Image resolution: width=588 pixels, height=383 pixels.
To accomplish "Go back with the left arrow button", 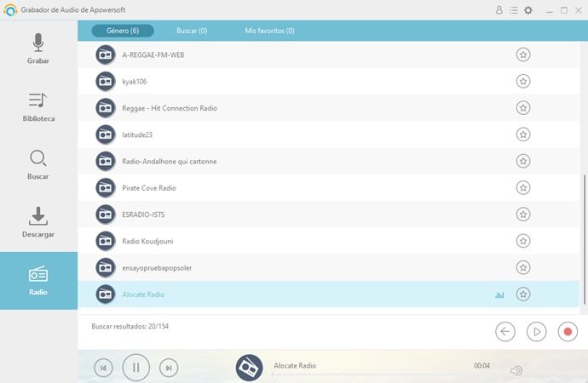I will pyautogui.click(x=505, y=331).
